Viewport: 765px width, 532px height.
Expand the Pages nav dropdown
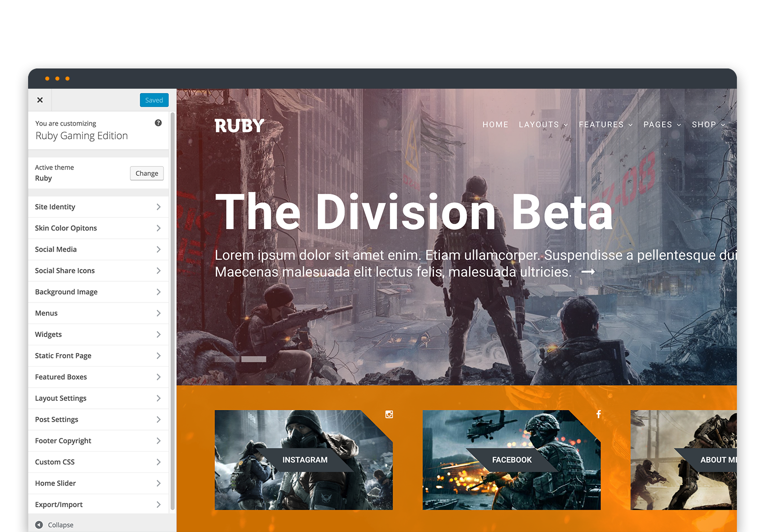[x=662, y=125]
